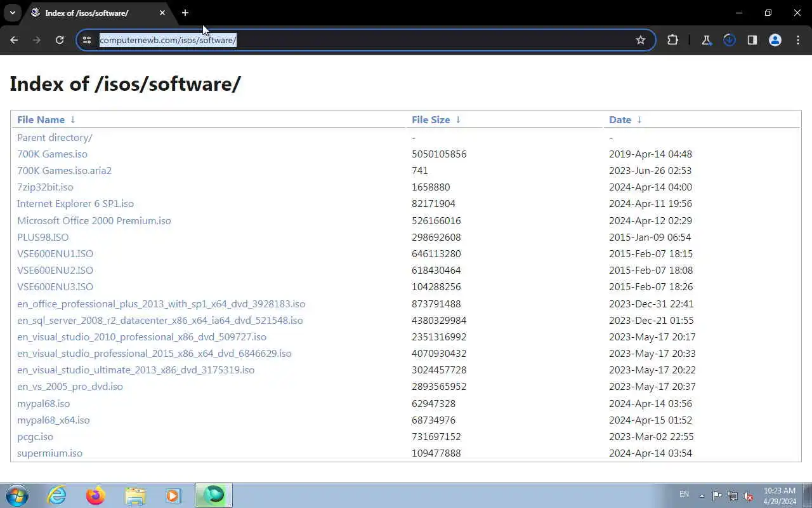Download the Office Professional Plus 2013 ISO
Viewport: 812px width, 508px height.
click(x=161, y=304)
